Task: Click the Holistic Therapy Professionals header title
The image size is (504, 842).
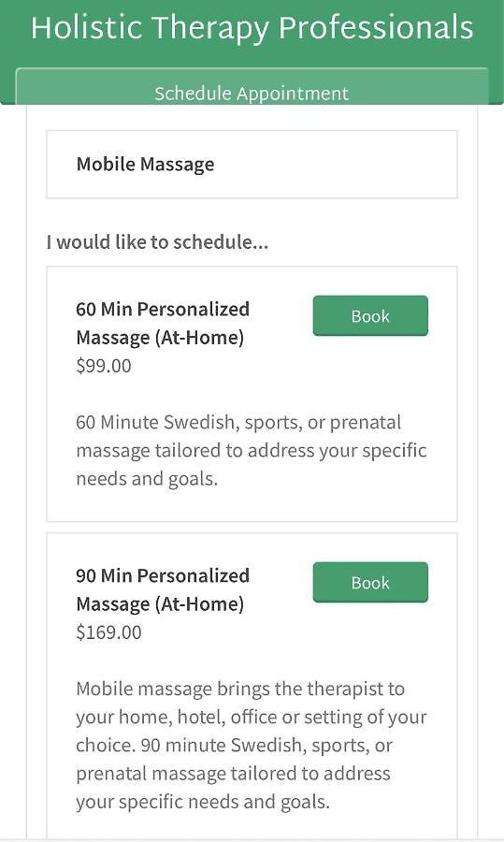Action: pos(252,27)
